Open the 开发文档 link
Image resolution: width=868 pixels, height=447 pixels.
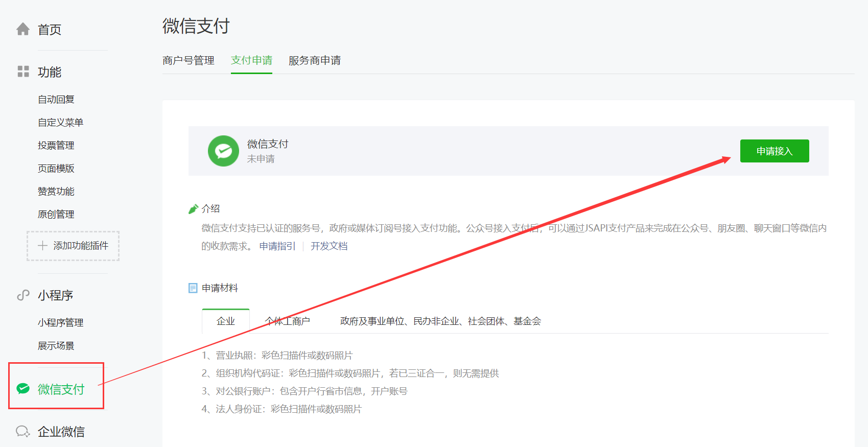[329, 246]
